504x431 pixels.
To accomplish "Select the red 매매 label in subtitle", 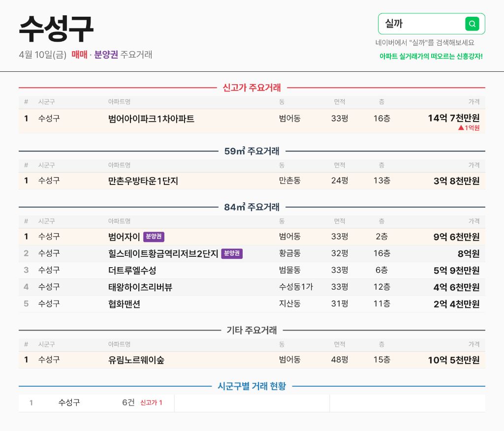I will pos(79,55).
